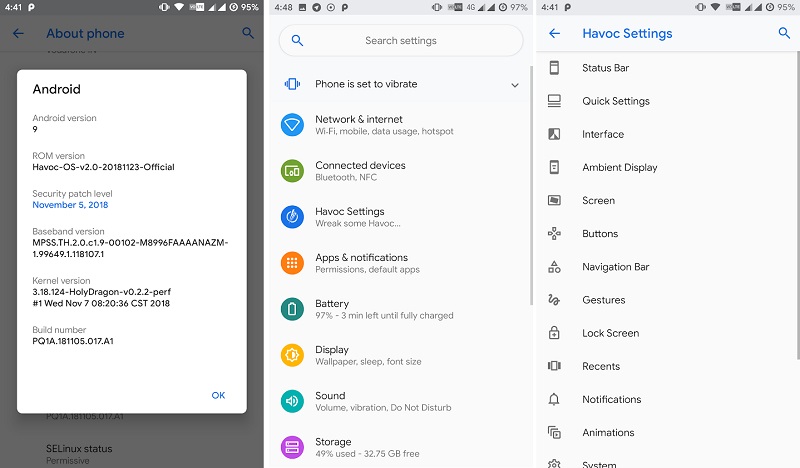Tap the November 5, 2018 security patch link
This screenshot has height=468, width=800.
[70, 205]
